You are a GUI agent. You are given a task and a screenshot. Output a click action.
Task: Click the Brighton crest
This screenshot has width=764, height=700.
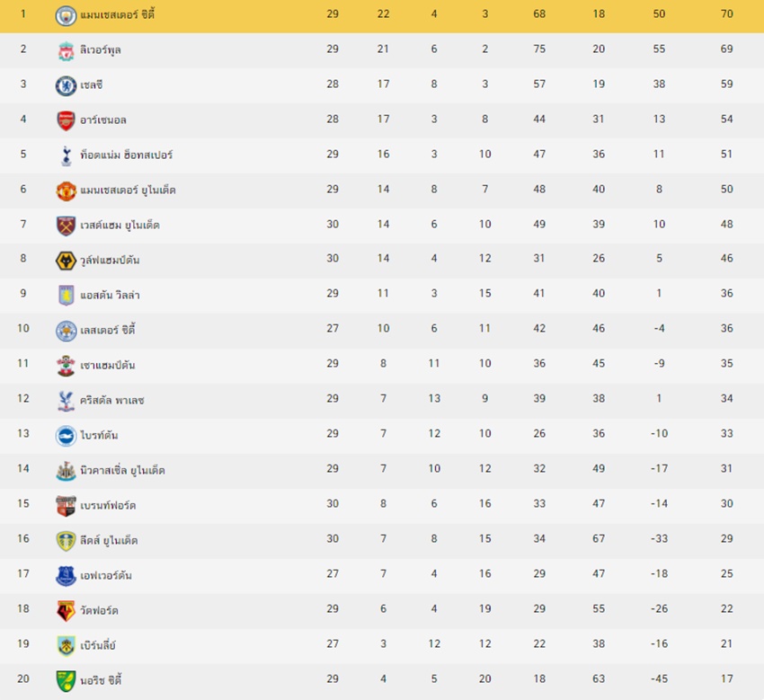[x=66, y=436]
